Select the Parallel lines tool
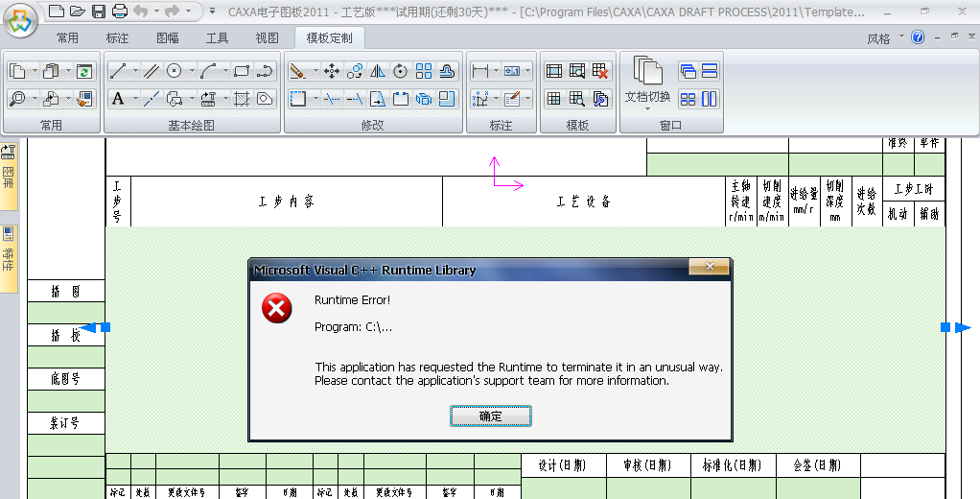980x499 pixels. coord(151,71)
